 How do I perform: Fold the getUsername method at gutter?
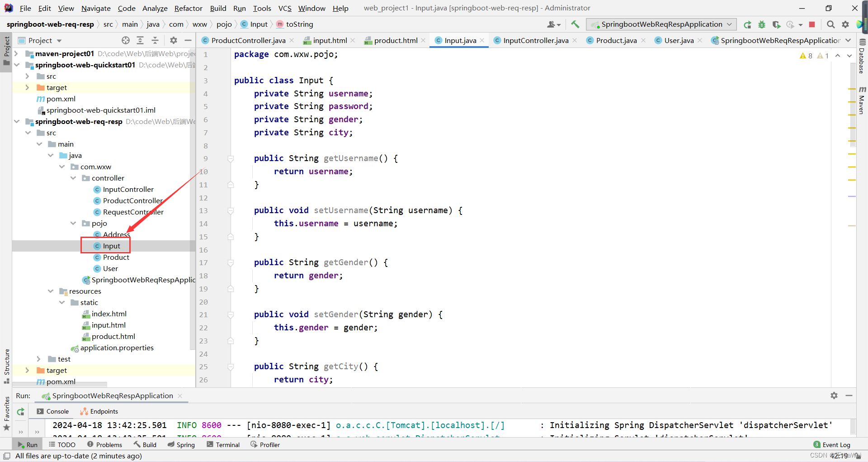(x=231, y=158)
